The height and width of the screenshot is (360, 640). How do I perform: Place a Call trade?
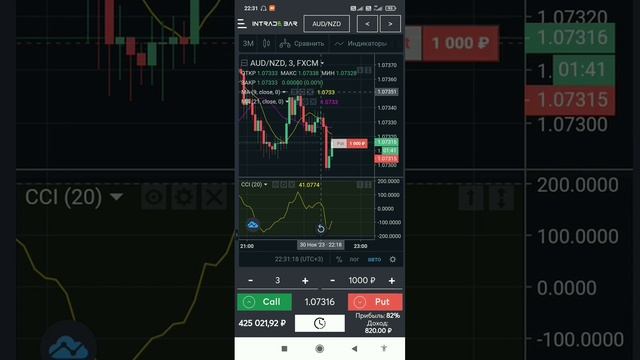(x=264, y=302)
